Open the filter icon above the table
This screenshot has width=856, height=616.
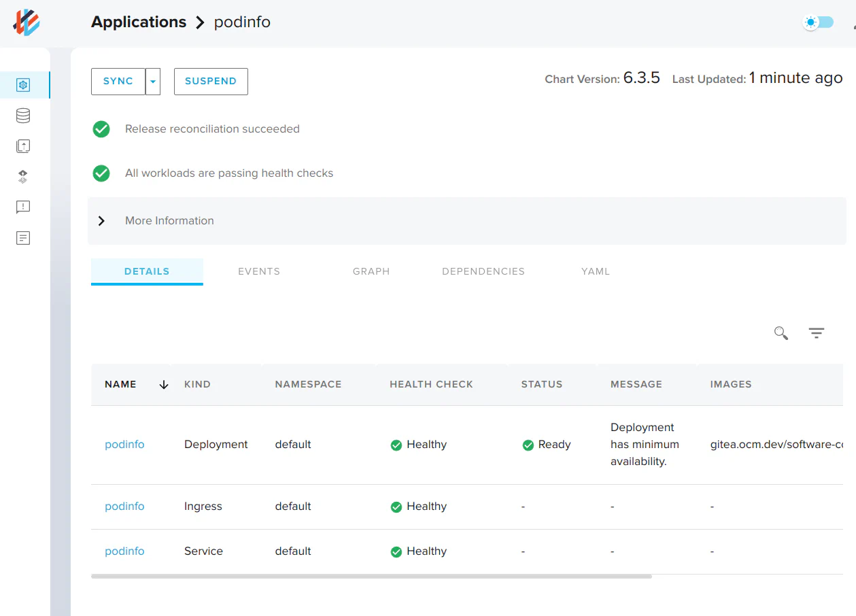pyautogui.click(x=816, y=333)
